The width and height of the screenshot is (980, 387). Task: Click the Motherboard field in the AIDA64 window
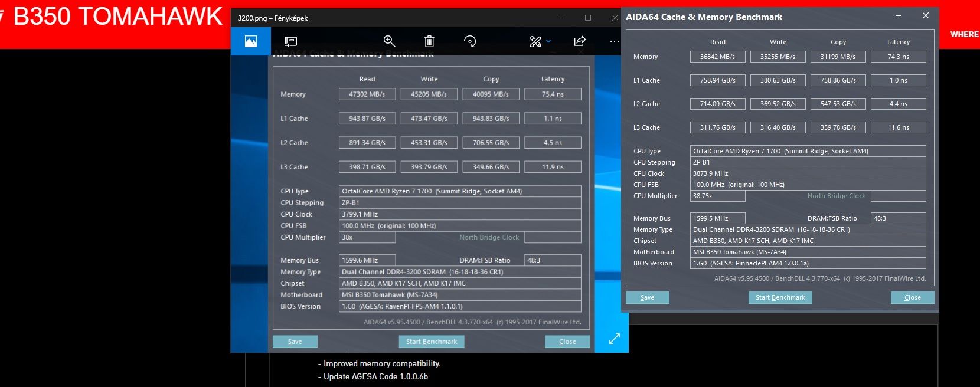[808, 252]
